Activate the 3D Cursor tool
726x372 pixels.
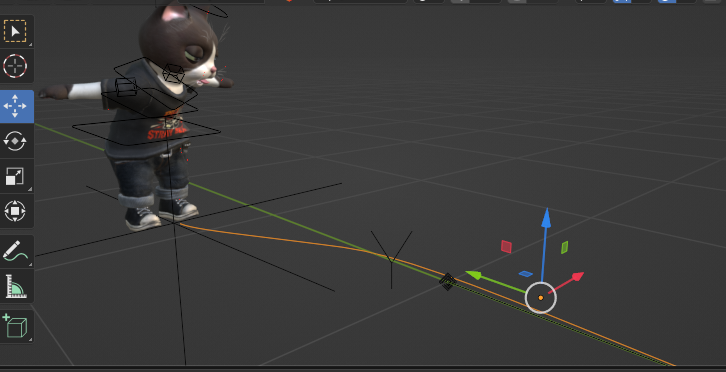[15, 66]
